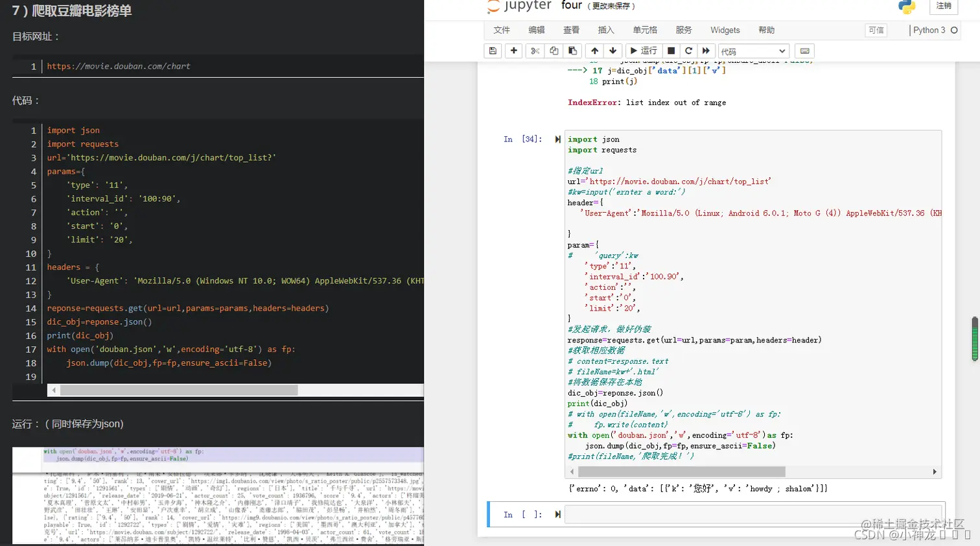Open the cell type dropdown showing 代码
Screen dimensions: 980x546
tap(754, 51)
